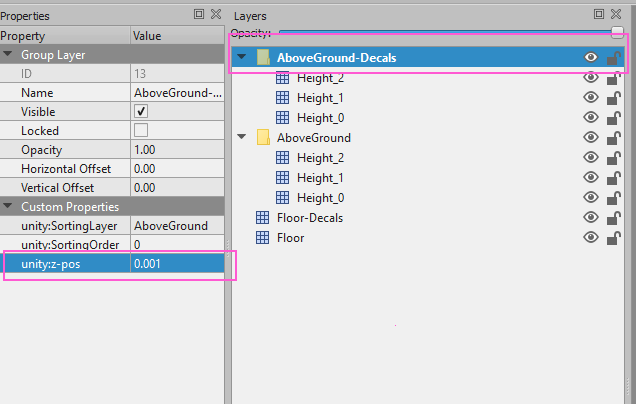Click the Value column header
This screenshot has width=636, height=404.
(178, 36)
